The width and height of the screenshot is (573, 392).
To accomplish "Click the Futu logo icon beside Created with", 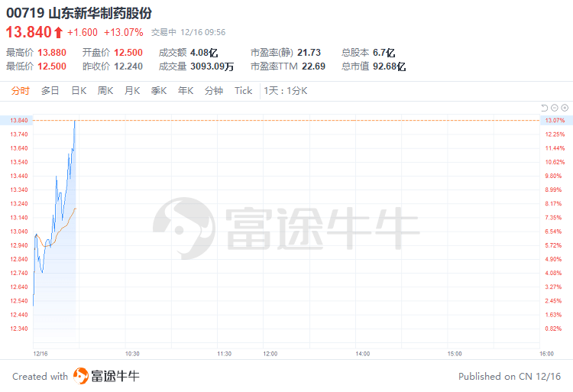I will pos(81,376).
